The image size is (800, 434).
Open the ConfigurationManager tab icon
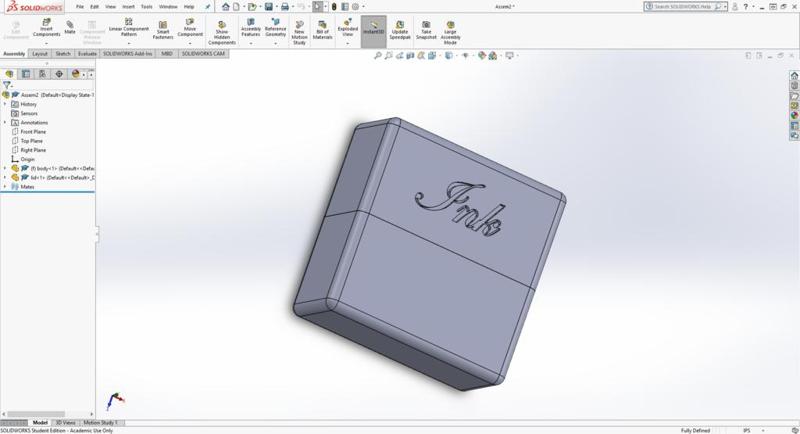(x=42, y=74)
